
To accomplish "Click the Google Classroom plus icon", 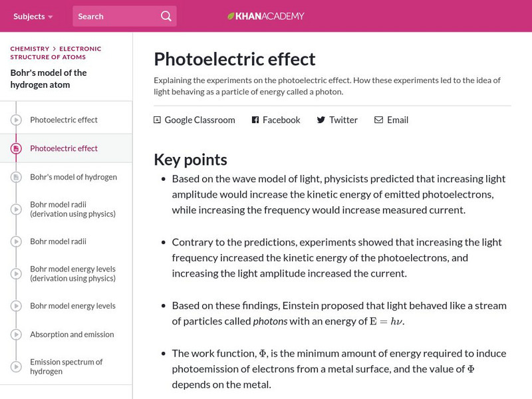I will point(157,120).
